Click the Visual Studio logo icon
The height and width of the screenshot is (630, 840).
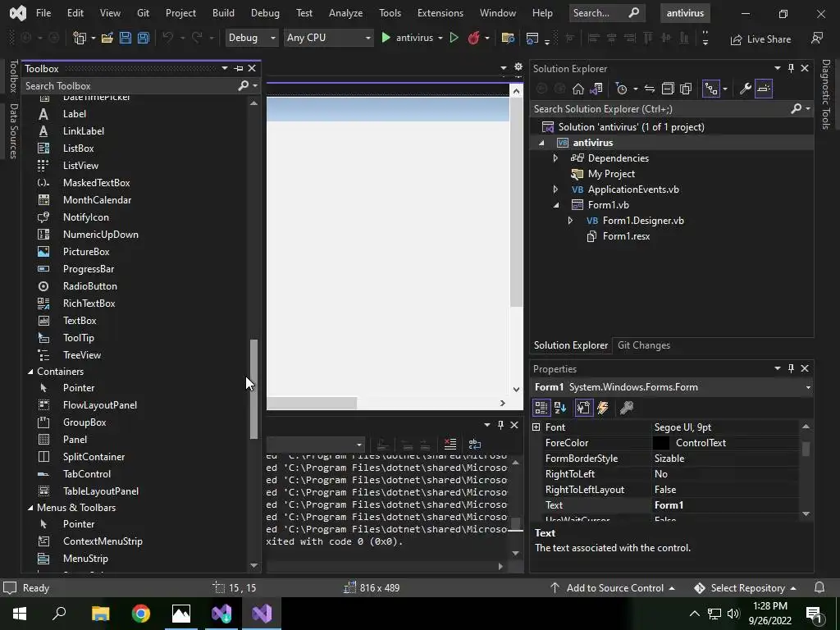click(x=18, y=13)
